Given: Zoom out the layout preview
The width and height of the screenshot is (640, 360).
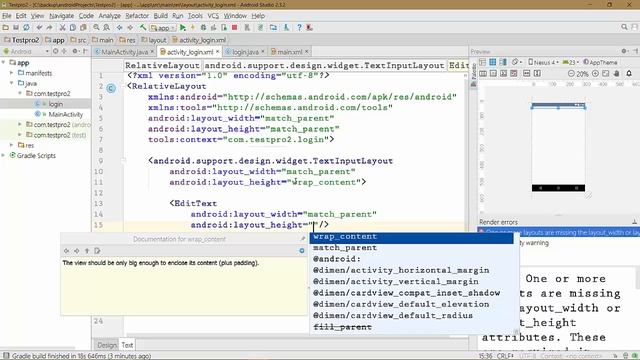Looking at the screenshot, I should tap(571, 74).
